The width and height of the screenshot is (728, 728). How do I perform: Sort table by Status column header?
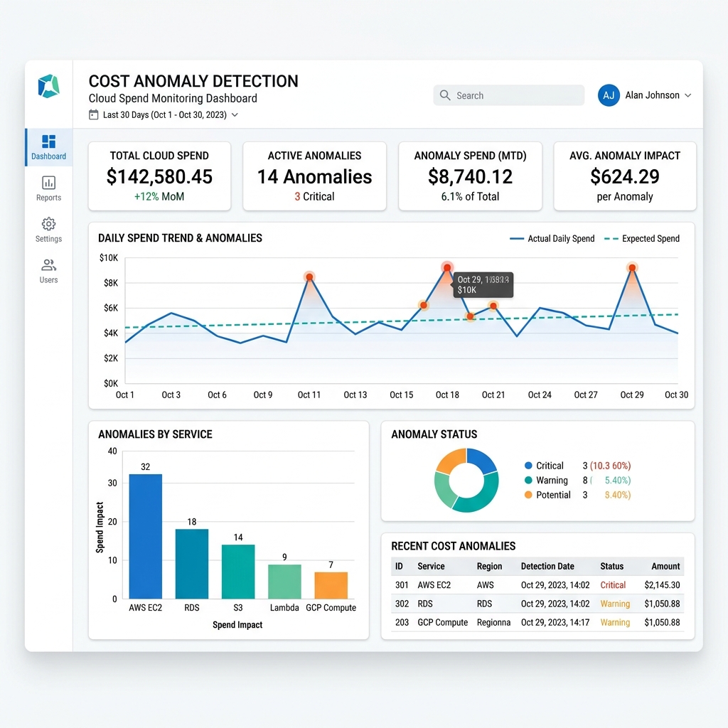click(x=612, y=566)
